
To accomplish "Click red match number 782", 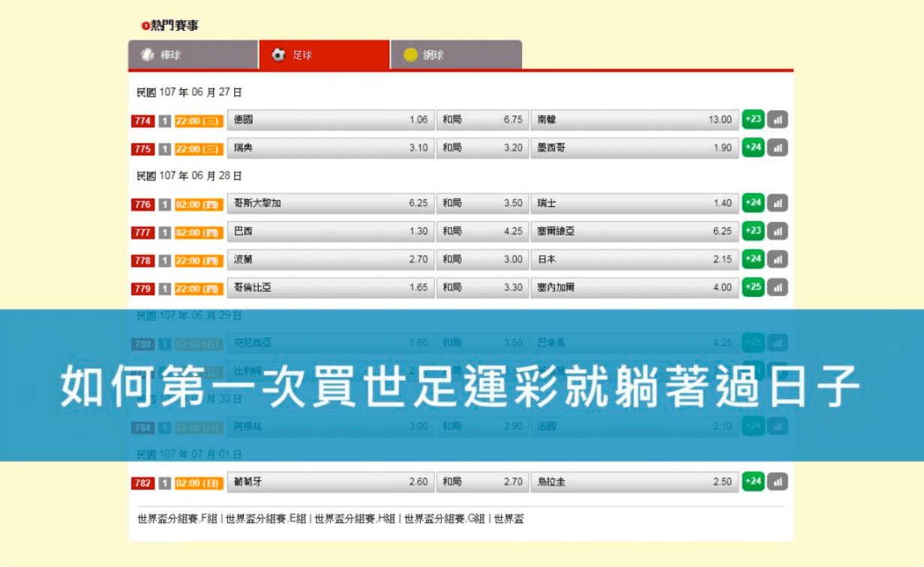I will pos(143,483).
